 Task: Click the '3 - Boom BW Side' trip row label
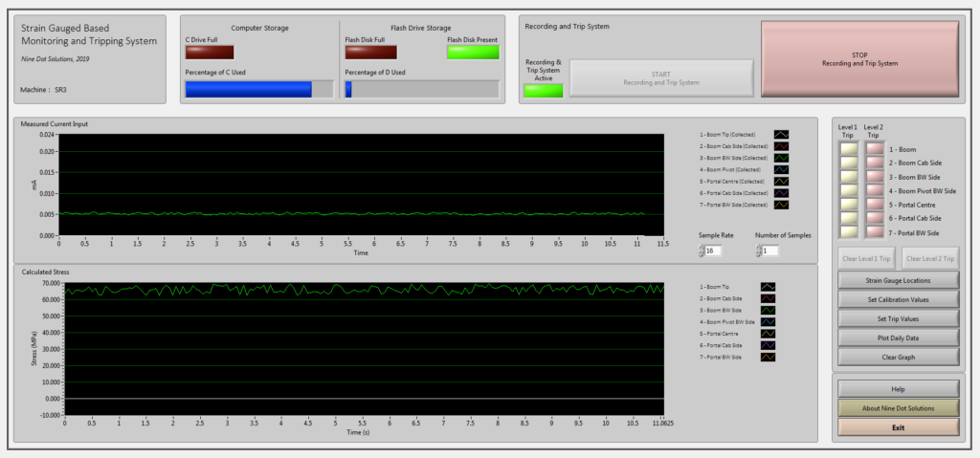(914, 177)
